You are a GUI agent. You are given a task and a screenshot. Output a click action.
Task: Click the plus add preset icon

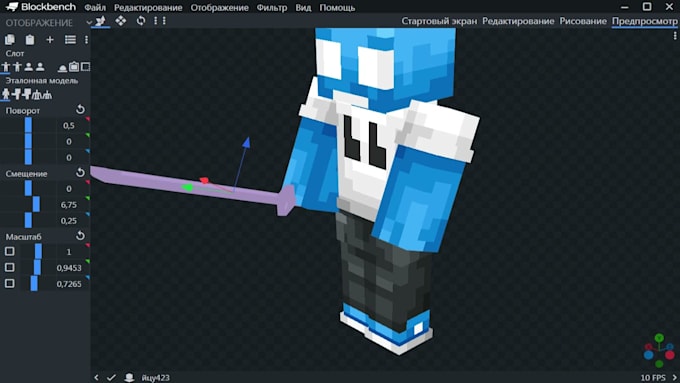pos(50,40)
